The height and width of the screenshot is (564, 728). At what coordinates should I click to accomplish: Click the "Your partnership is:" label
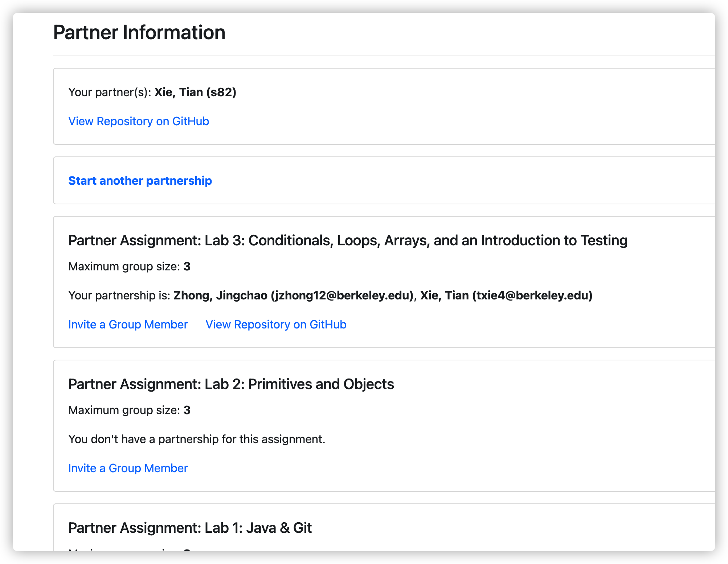pos(119,295)
